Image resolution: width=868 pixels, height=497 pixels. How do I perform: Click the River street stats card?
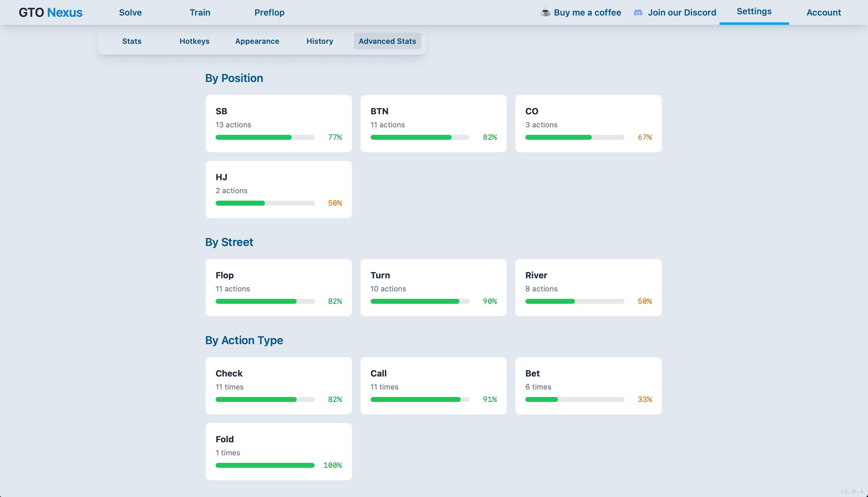click(588, 287)
